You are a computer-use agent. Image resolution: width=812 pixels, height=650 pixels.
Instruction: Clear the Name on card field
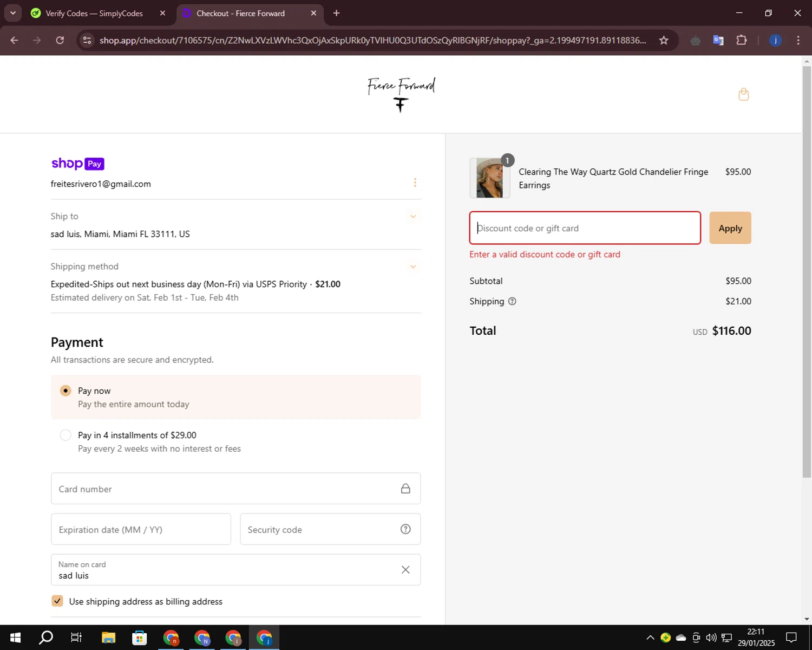405,569
